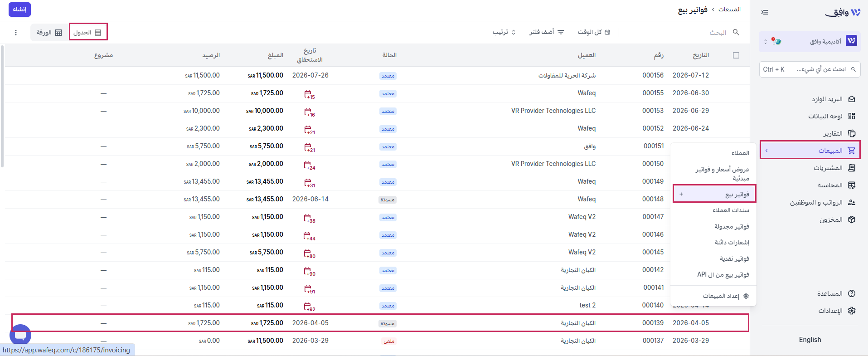Click the Sales (المبيعات) cart icon
868x356 pixels.
852,151
